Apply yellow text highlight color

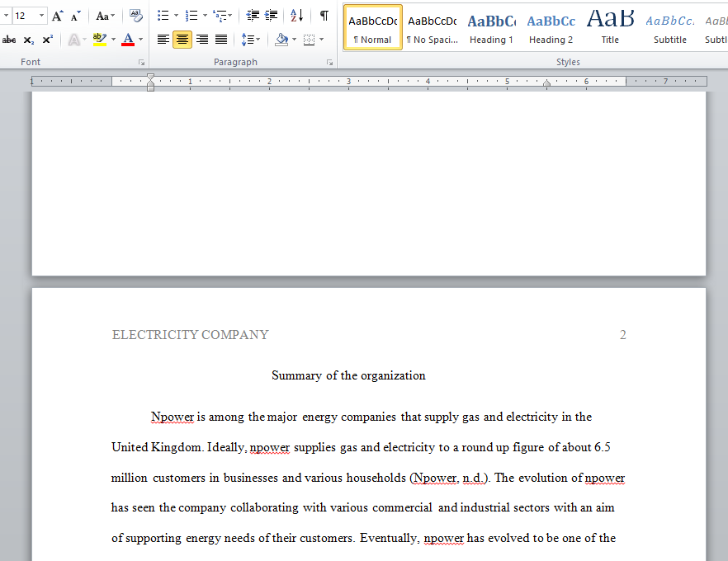pyautogui.click(x=99, y=40)
